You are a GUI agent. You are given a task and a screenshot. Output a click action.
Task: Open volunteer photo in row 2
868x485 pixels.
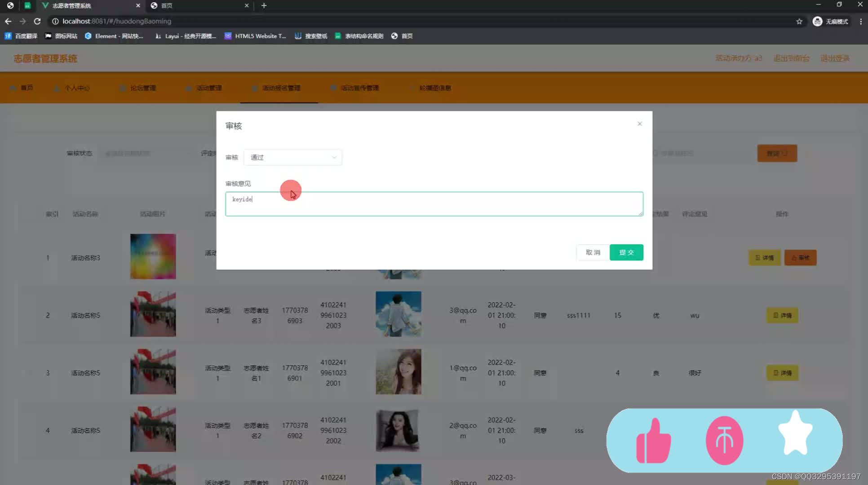pos(399,314)
